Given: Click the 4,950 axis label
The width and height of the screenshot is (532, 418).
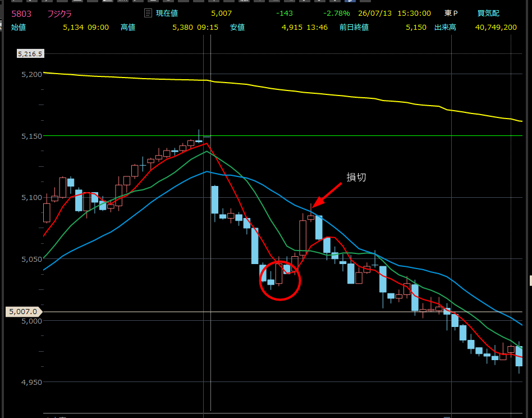Looking at the screenshot, I should click(x=32, y=383).
